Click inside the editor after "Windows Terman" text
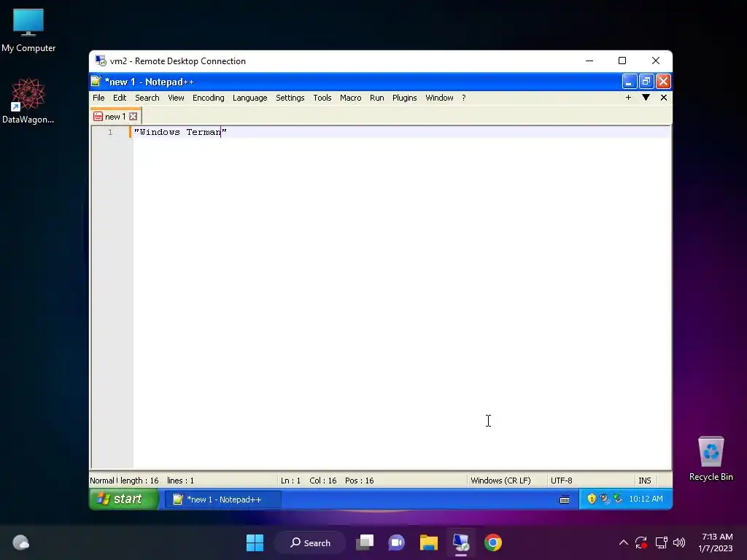The image size is (747, 560). pyautogui.click(x=222, y=133)
